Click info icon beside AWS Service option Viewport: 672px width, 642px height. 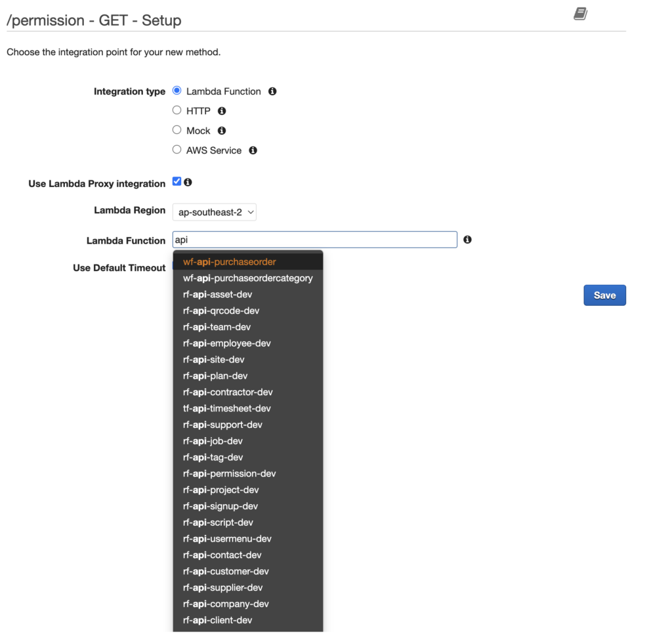pyautogui.click(x=253, y=150)
